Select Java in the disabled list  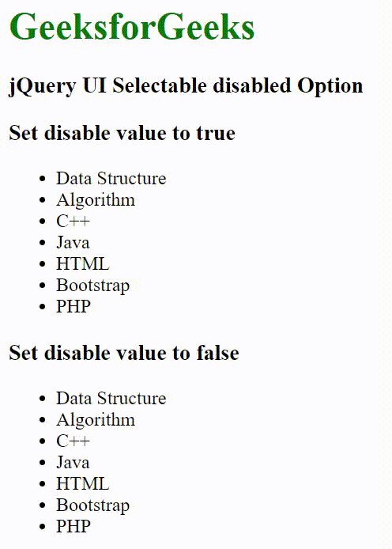point(73,243)
